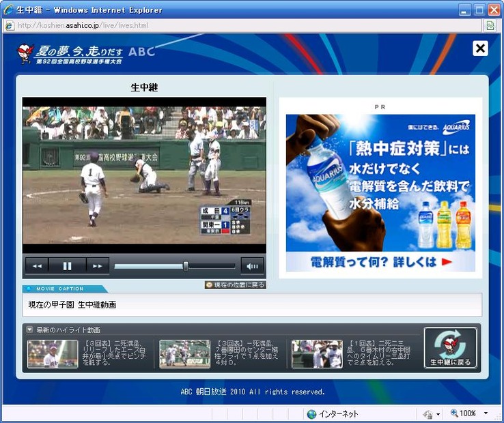Click the 現在の位置に戻る button
Image resolution: width=504 pixels, height=423 pixels.
click(236, 285)
